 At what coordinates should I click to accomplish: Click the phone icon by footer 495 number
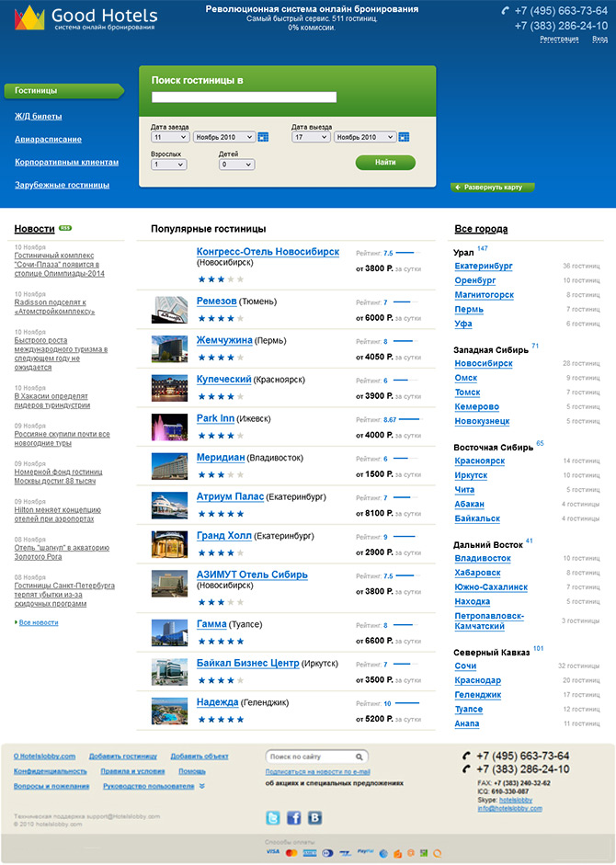[466, 756]
